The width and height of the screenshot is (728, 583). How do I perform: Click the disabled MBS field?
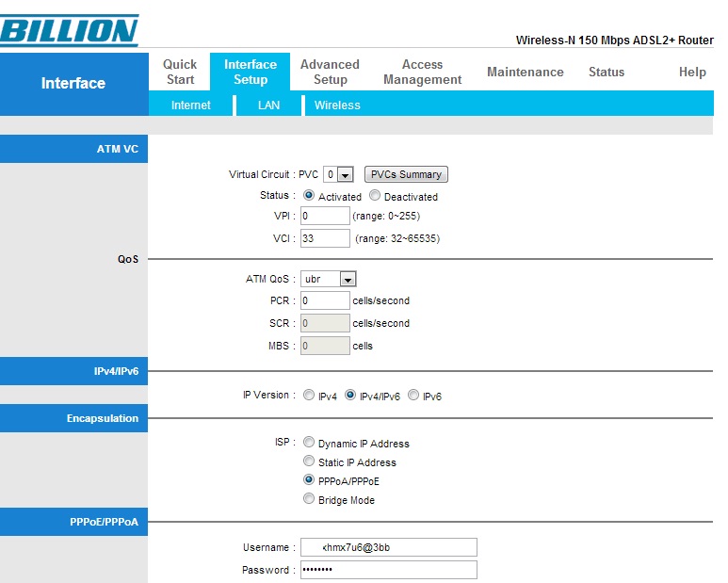[325, 346]
